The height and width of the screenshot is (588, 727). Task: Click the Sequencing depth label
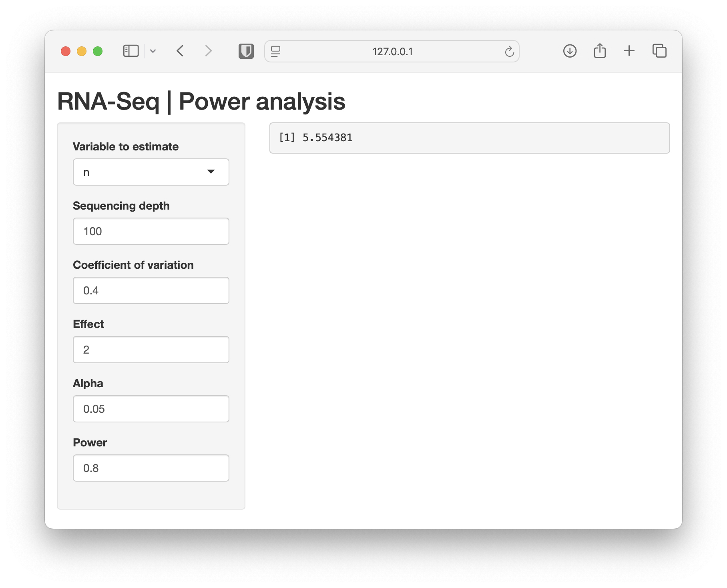tap(121, 206)
